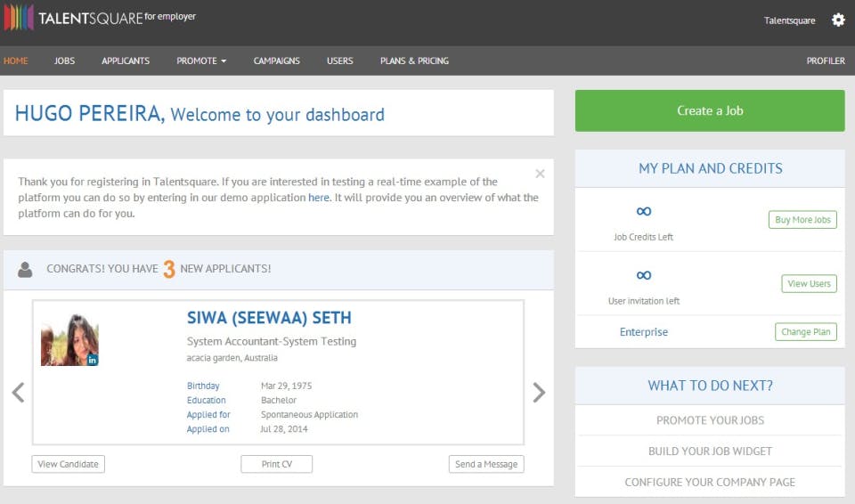Follow the demo application 'here' link
Screen dimensions: 855x504
[x=319, y=198]
